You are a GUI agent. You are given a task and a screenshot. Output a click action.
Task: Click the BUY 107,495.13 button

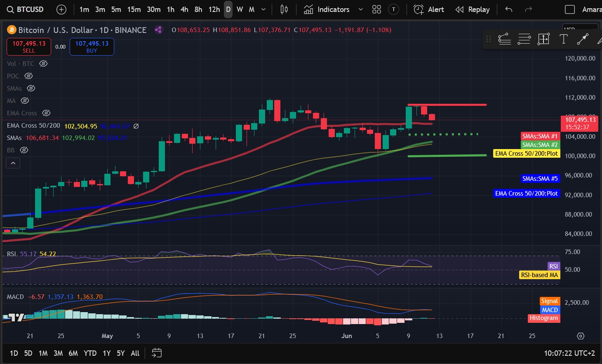(92, 47)
